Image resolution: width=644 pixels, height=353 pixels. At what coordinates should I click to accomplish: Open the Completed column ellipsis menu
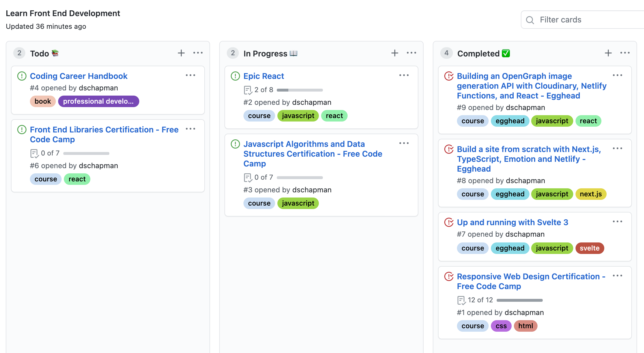(x=625, y=53)
